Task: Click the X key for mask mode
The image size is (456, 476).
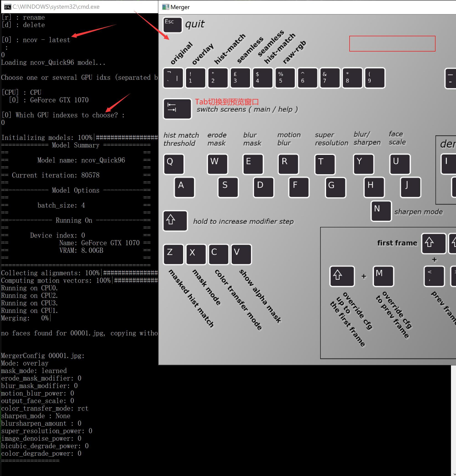Action: pos(196,254)
